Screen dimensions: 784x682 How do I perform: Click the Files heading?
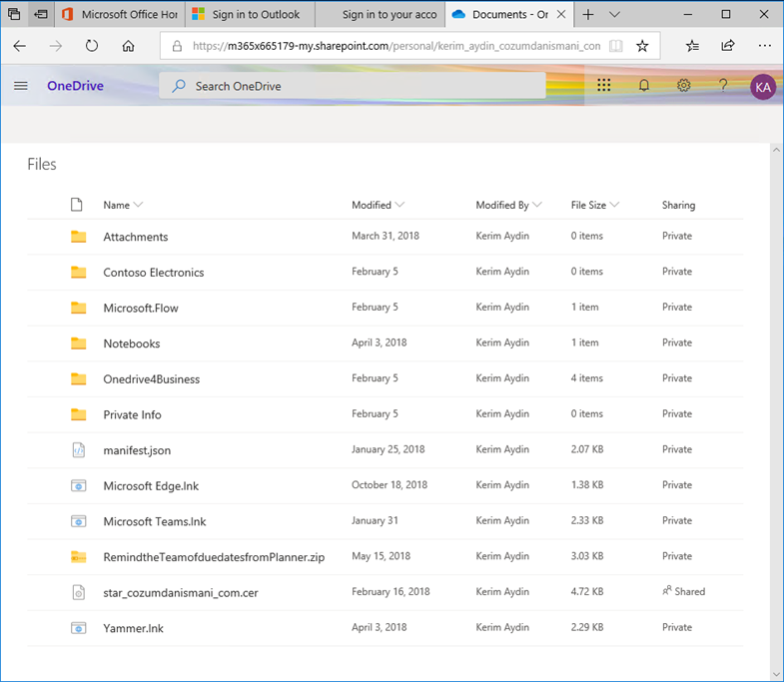click(42, 164)
